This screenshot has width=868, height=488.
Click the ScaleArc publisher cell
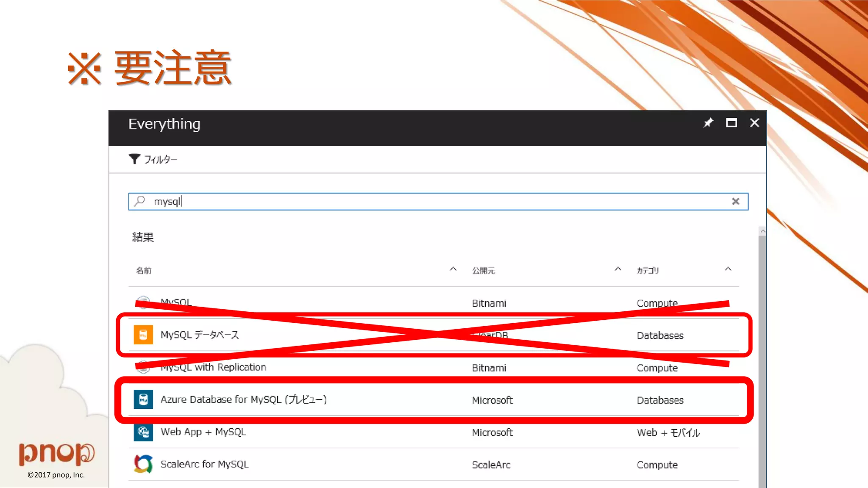[x=491, y=465]
